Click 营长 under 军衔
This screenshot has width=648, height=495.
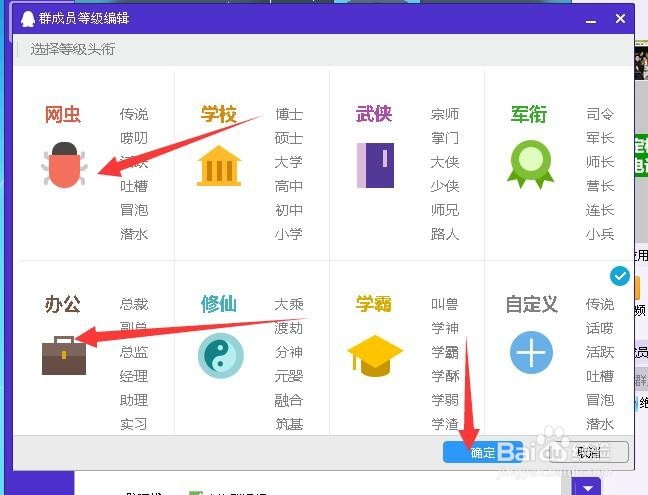pyautogui.click(x=600, y=186)
